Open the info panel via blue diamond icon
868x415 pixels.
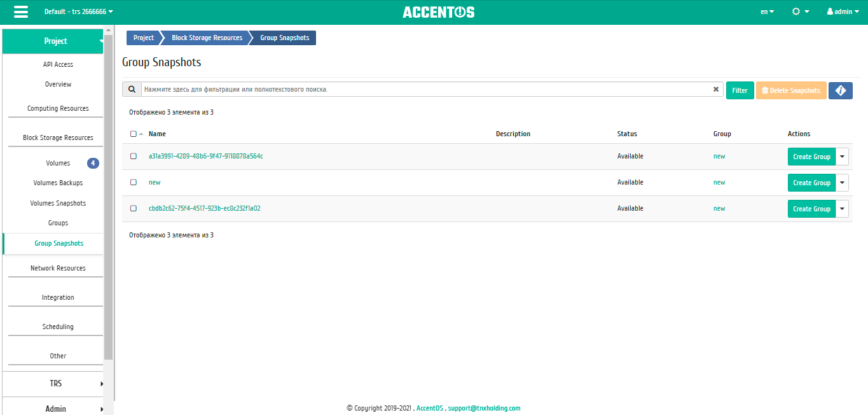tap(840, 90)
